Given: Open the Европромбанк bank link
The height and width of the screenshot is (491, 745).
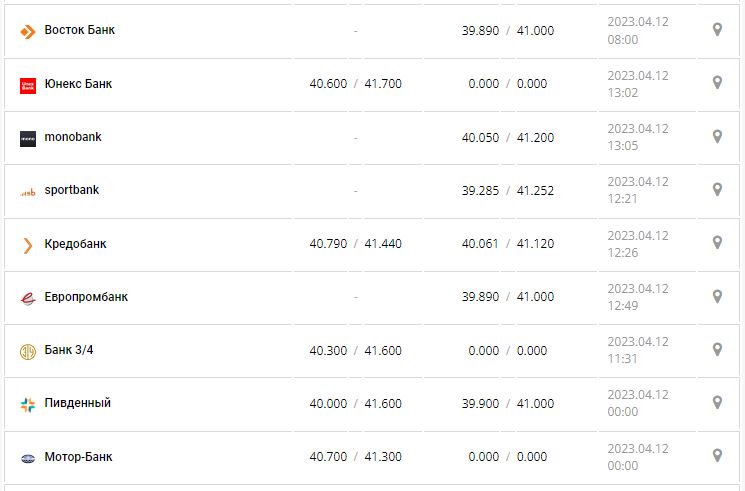Looking at the screenshot, I should [x=86, y=297].
